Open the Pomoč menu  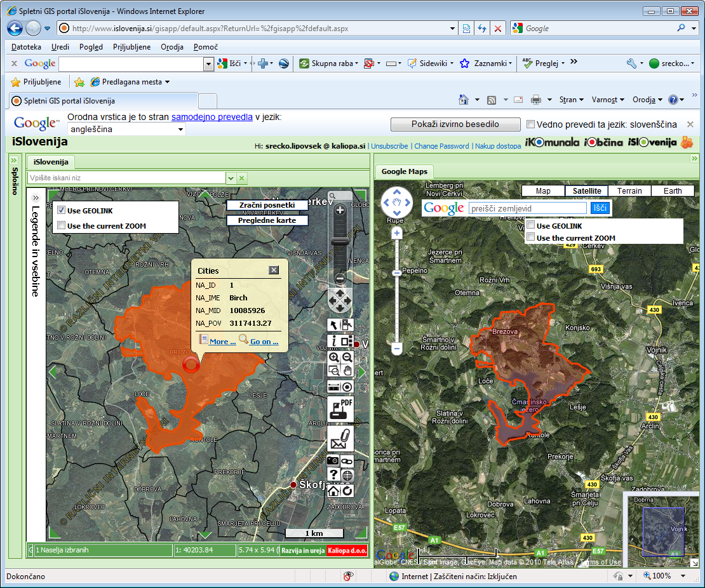coord(206,47)
